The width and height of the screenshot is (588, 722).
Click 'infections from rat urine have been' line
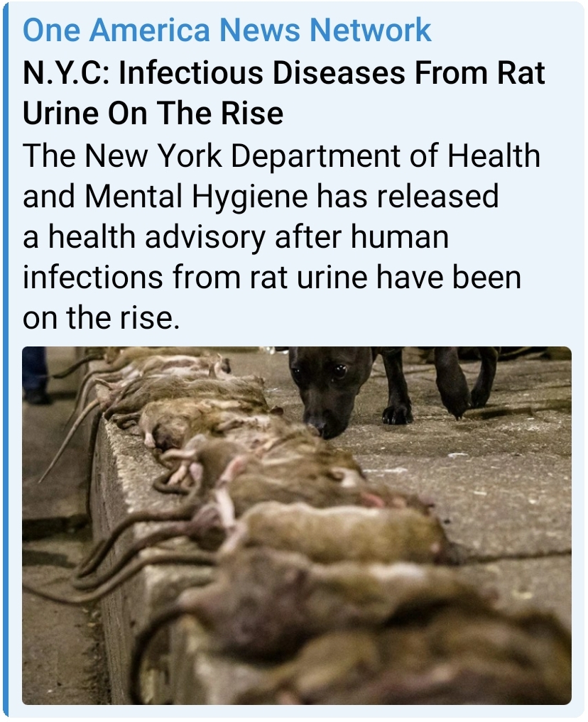(272, 277)
